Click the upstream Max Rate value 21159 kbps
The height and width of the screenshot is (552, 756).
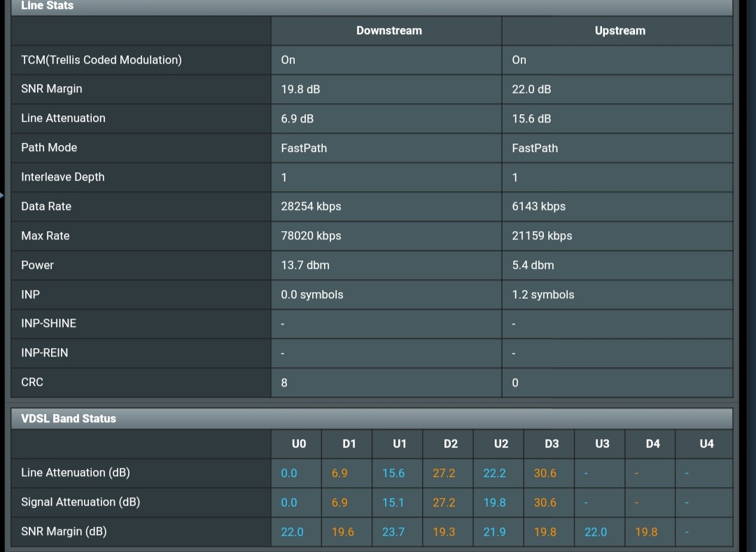click(542, 236)
